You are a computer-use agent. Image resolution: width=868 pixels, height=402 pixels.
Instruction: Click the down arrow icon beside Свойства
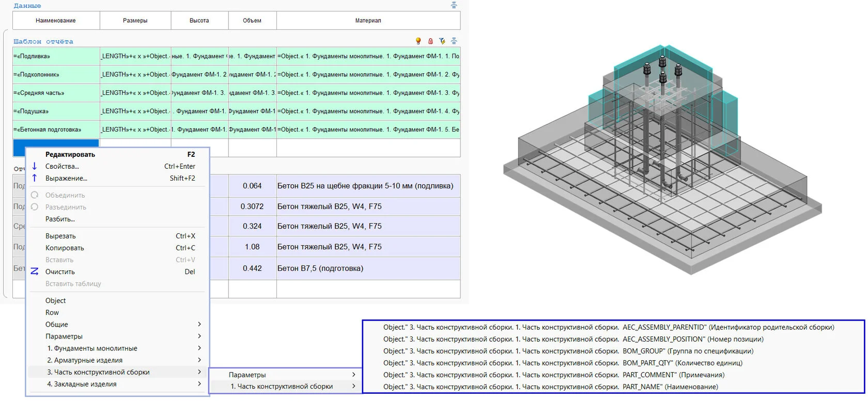35,166
